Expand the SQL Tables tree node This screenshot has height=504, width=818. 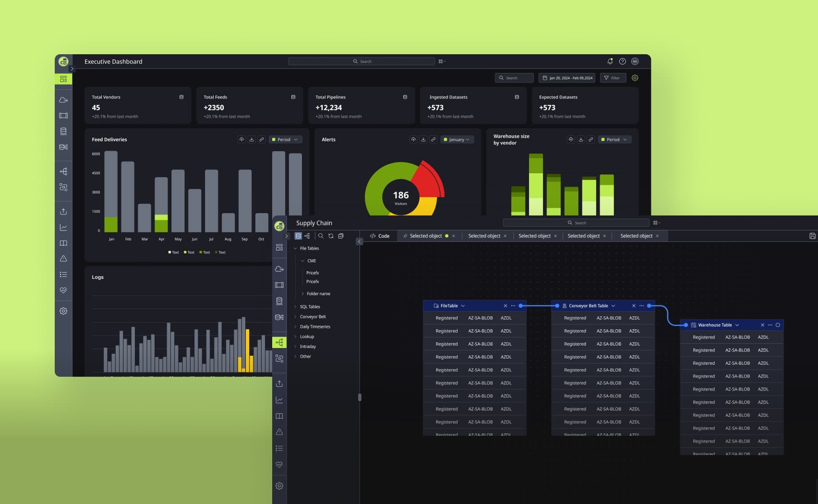[295, 307]
